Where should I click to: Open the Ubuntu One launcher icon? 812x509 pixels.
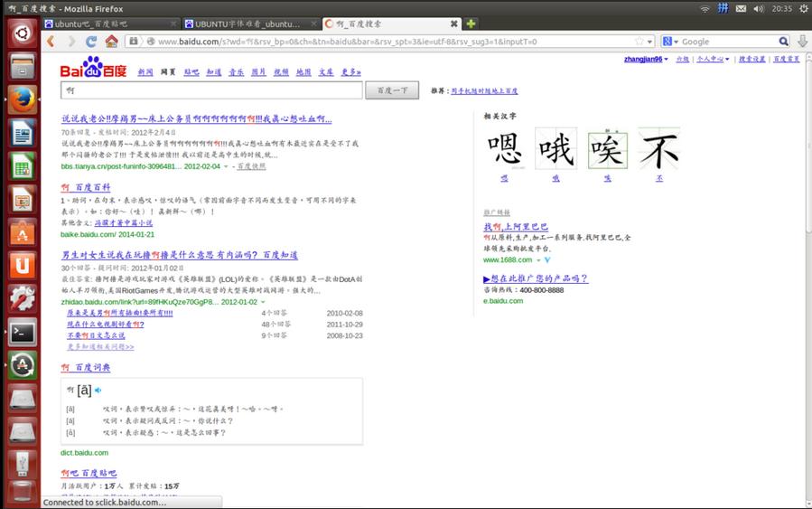tap(22, 266)
